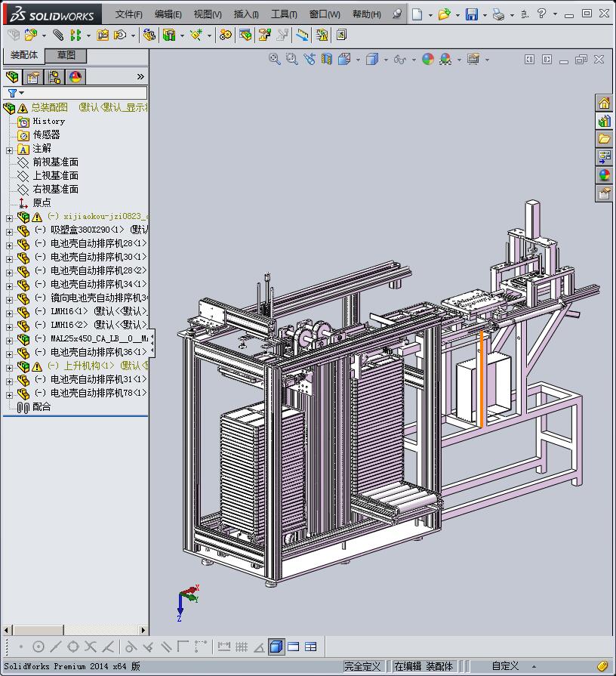The height and width of the screenshot is (676, 616).
Task: Expand the 注解 annotations folder
Action: (x=9, y=150)
